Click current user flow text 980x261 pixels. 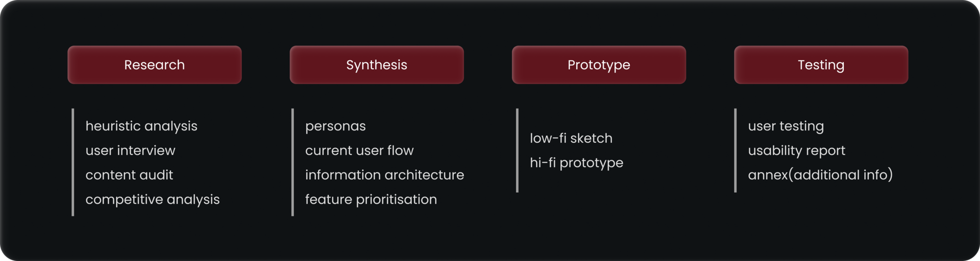(359, 151)
